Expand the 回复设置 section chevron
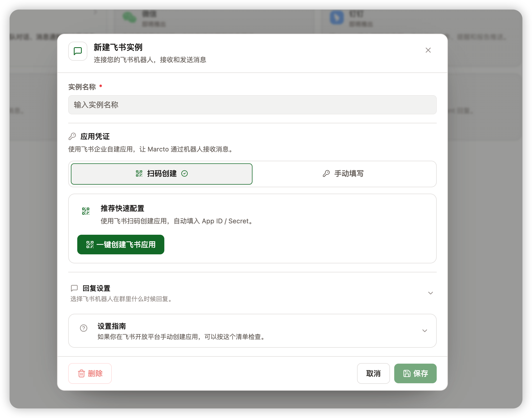 tap(430, 293)
